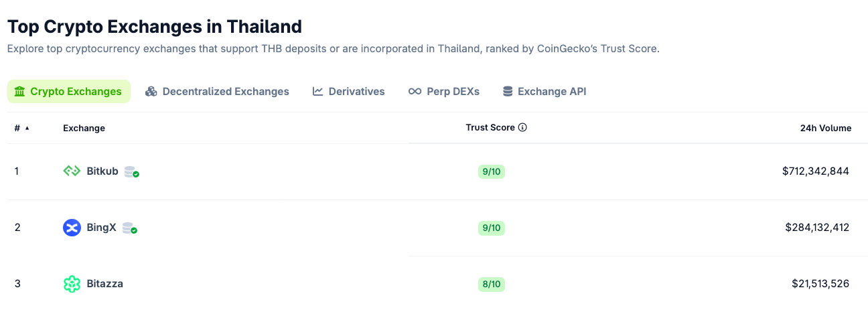Image resolution: width=868 pixels, height=310 pixels.
Task: Click the Trust Score info icon
Action: [523, 127]
